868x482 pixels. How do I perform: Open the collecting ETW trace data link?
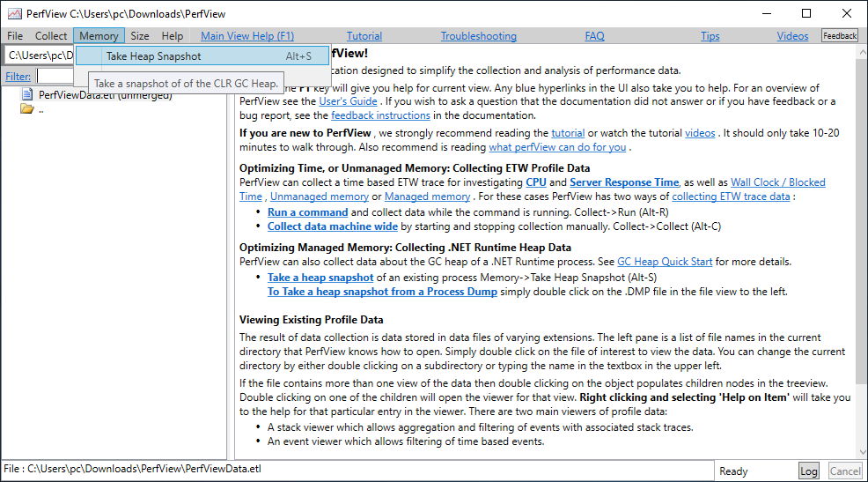click(x=731, y=197)
